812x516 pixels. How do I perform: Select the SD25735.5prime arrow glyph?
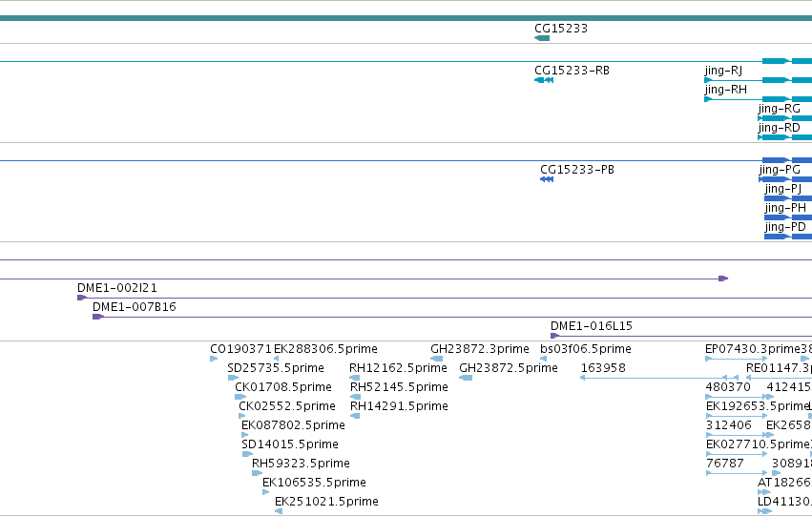tap(233, 378)
